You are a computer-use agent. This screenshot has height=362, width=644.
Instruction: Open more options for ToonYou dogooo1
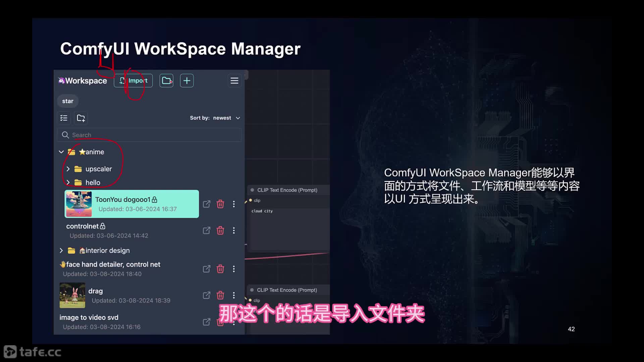tap(234, 204)
